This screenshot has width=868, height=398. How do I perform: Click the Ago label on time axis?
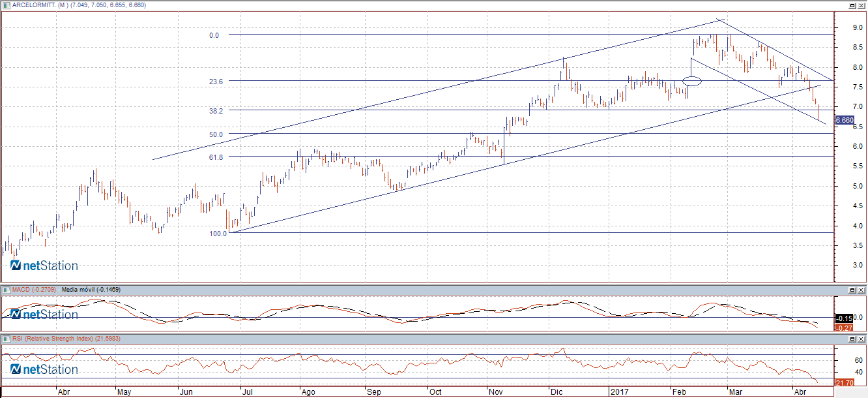pyautogui.click(x=309, y=392)
